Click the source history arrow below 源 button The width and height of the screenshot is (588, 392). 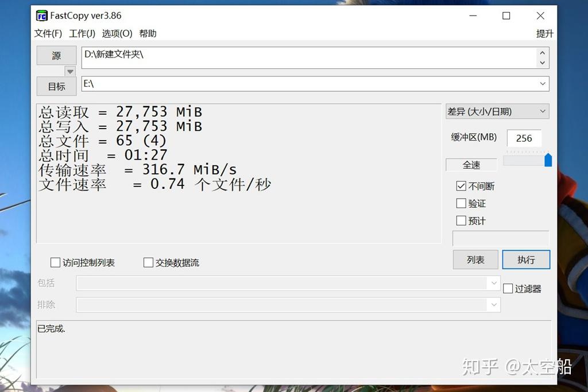tap(70, 71)
